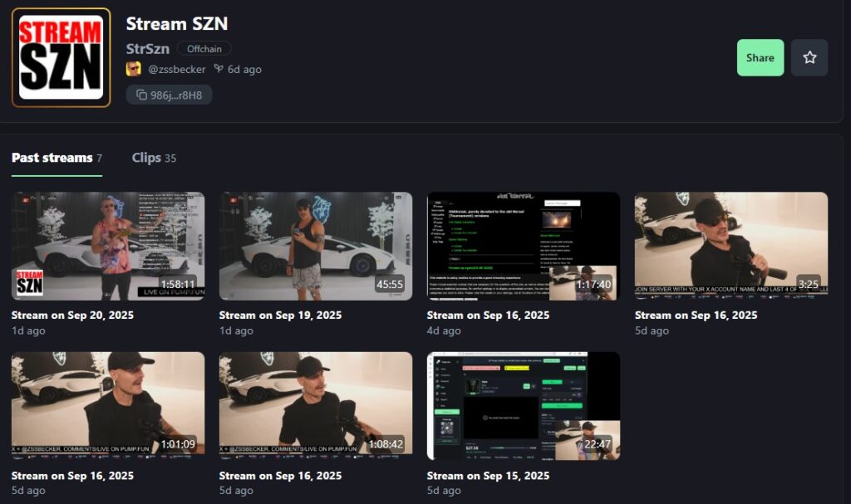This screenshot has width=851, height=504.
Task: Open the 1:01:09 stream thumbnail
Action: click(108, 405)
